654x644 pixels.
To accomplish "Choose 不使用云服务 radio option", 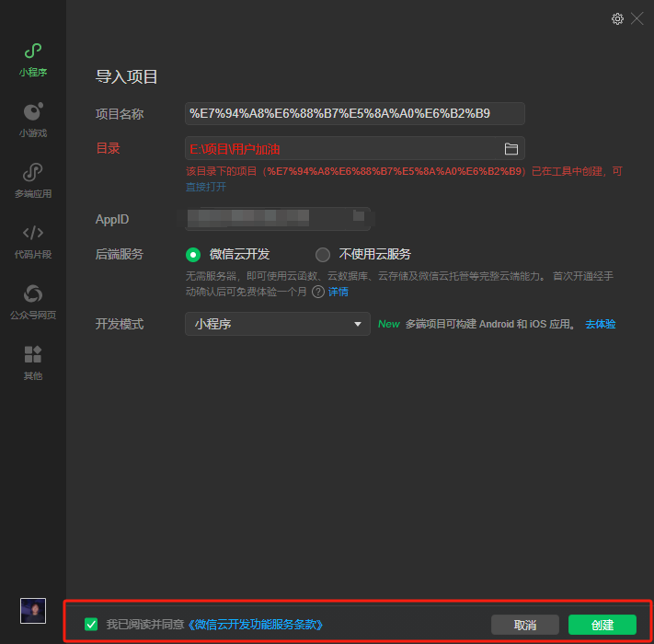I will [323, 255].
